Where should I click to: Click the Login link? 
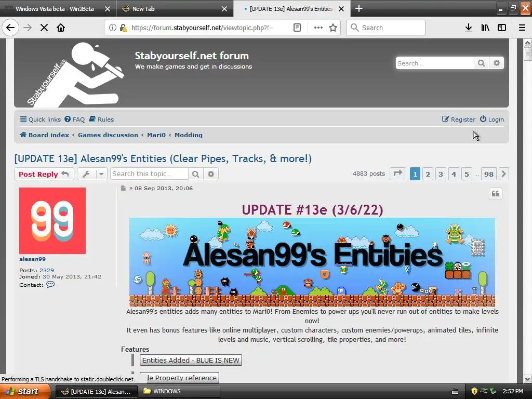coord(491,119)
